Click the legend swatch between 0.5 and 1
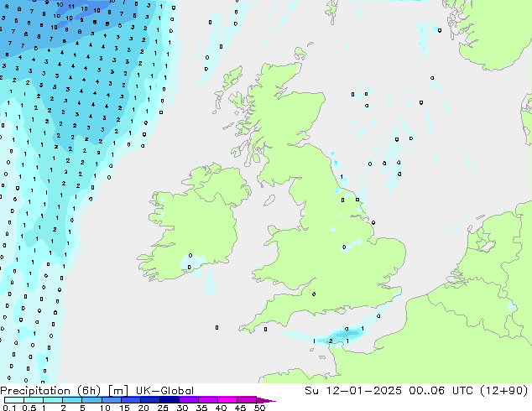 (x=34, y=400)
